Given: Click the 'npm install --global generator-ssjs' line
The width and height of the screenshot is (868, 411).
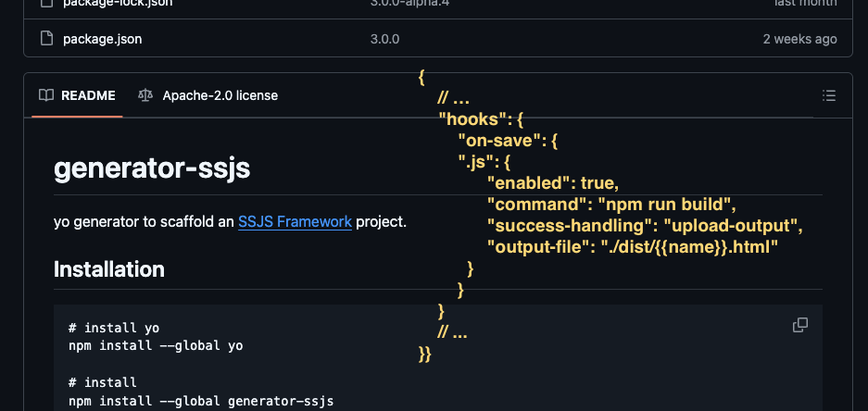Looking at the screenshot, I should (x=202, y=401).
